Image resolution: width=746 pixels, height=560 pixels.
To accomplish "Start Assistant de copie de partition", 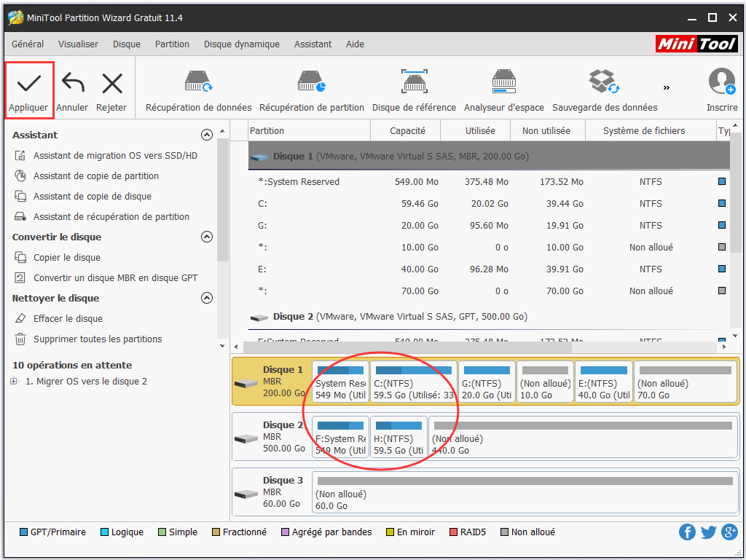I will click(x=95, y=176).
